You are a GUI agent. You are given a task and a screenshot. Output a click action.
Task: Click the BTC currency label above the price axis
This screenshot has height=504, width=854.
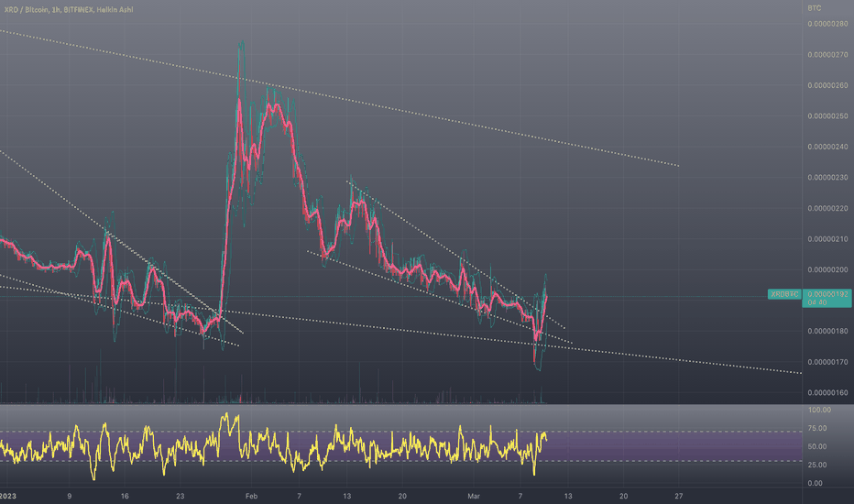click(x=815, y=8)
